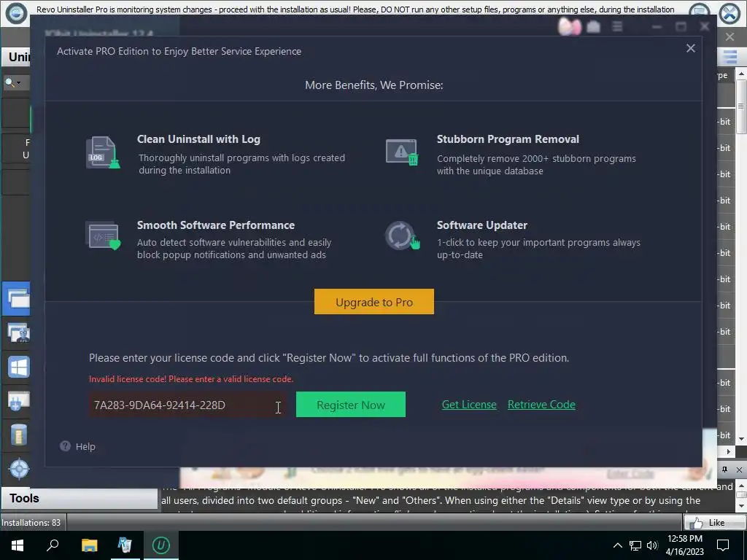Viewport: 747px width, 560px height.
Task: Click the 'More Benefits, We Promise:' heading
Action: (374, 85)
